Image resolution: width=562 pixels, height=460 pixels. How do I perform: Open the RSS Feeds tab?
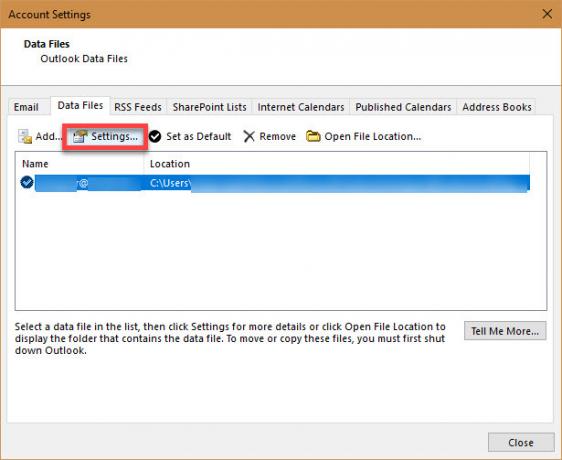point(138,107)
